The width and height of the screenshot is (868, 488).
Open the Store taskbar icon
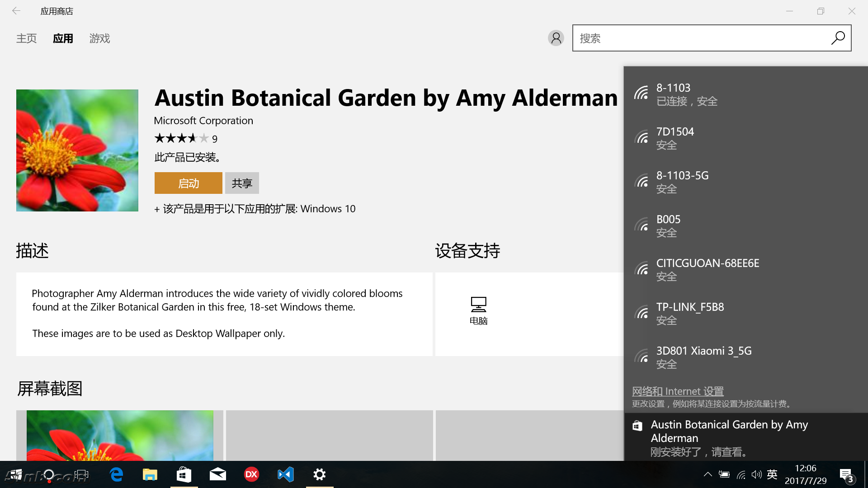pos(184,474)
